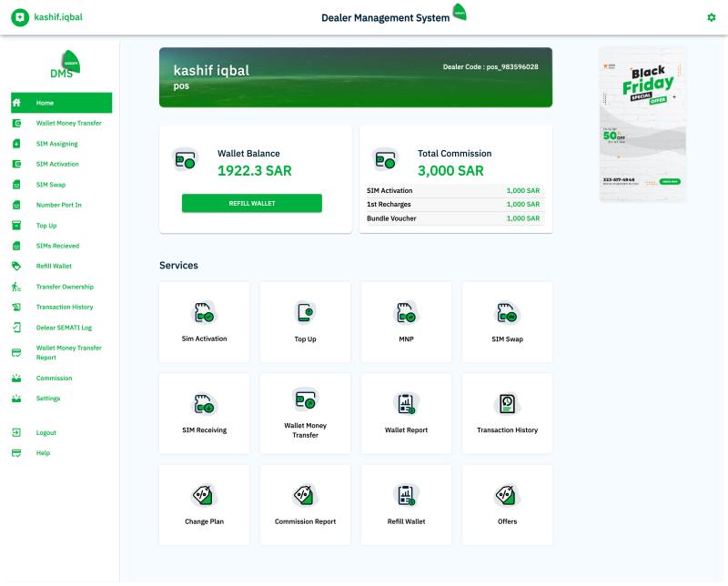The width and height of the screenshot is (728, 586).
Task: Click the kashif.iqbal user avatar icon
Action: coord(20,17)
